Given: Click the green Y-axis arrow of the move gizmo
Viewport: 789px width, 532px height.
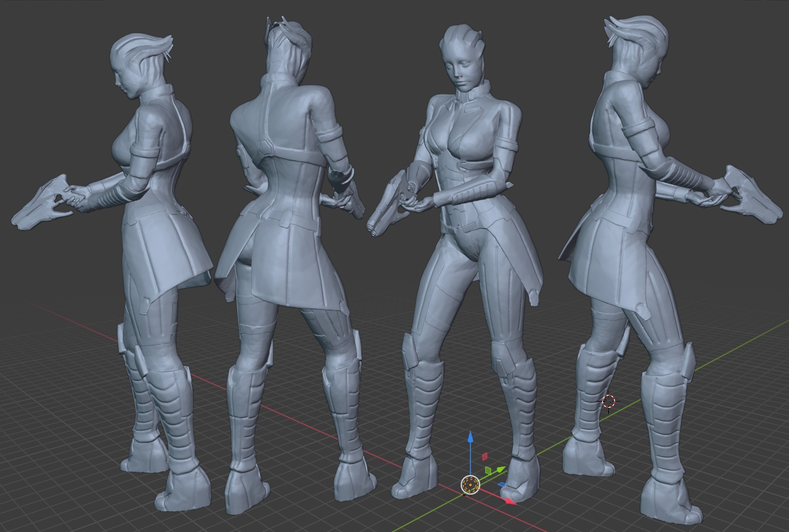Looking at the screenshot, I should (501, 470).
